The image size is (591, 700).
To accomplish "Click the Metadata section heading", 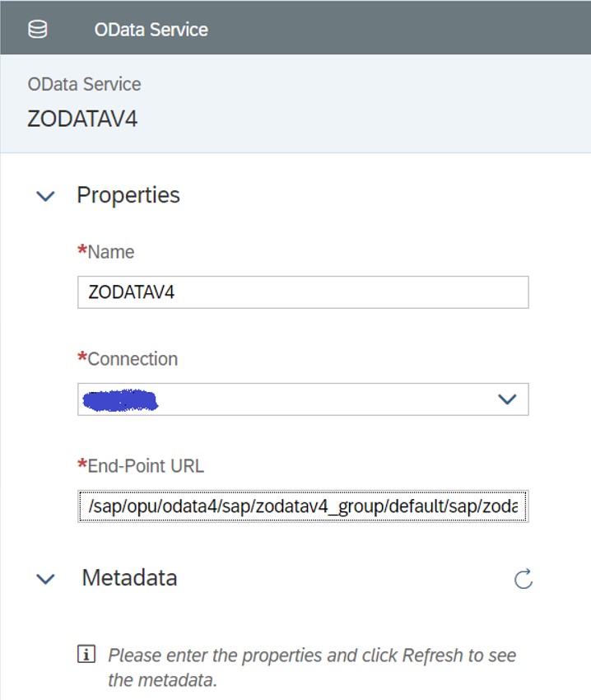I will 129,577.
